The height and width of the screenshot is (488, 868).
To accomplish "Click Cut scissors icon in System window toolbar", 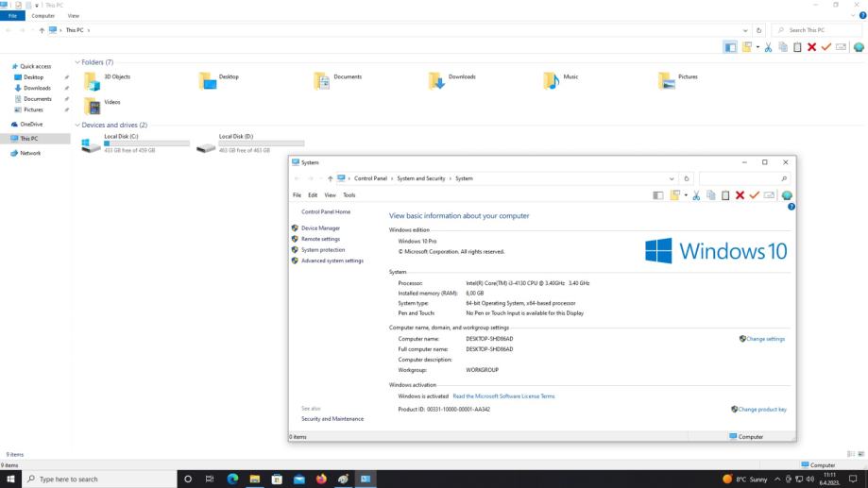I will (697, 195).
